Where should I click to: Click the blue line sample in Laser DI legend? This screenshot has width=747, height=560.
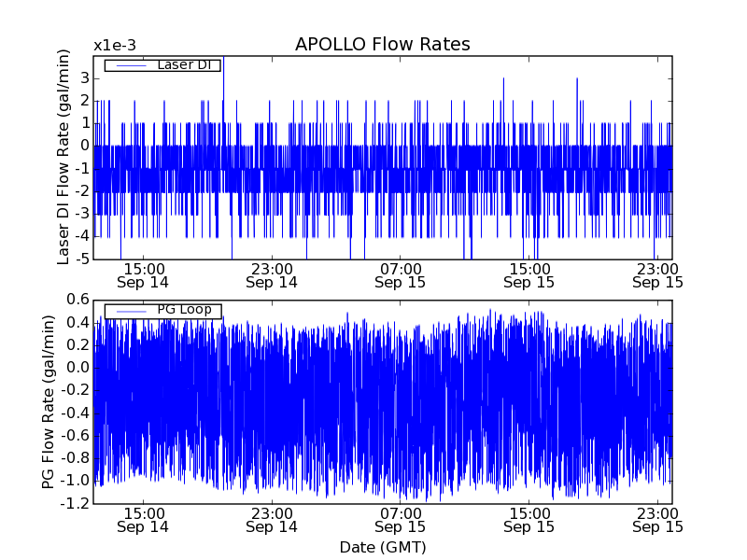pyautogui.click(x=129, y=65)
